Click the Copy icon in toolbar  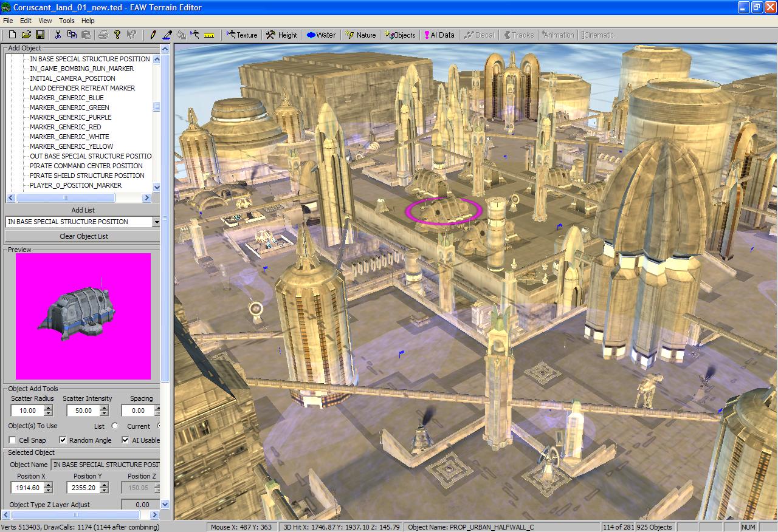tap(72, 35)
